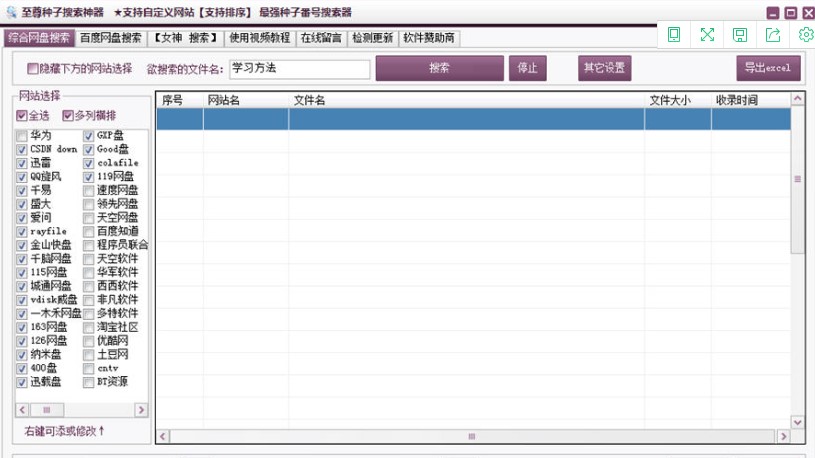
Task: Check the 华为 site checkbox
Action: 22,136
